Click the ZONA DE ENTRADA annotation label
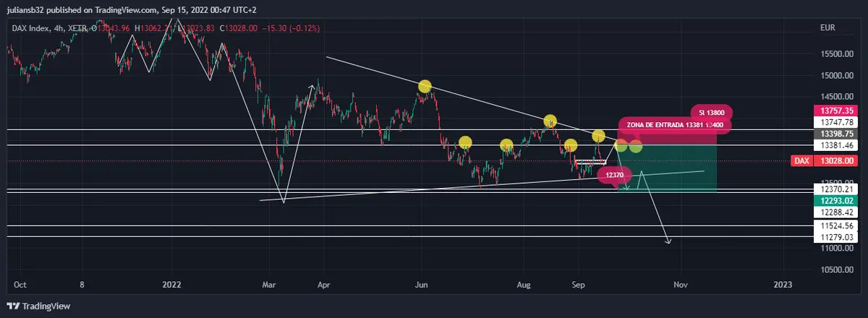The image size is (868, 318). pos(674,125)
